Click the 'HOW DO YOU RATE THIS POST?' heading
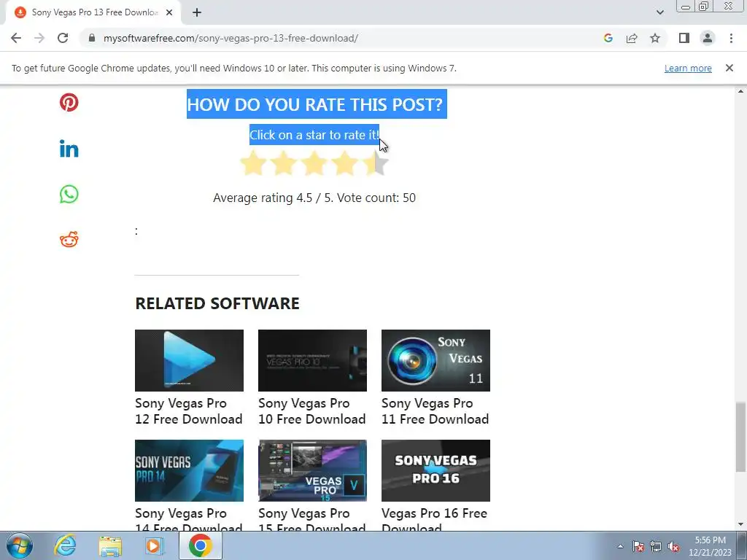The image size is (747, 560). tap(317, 104)
